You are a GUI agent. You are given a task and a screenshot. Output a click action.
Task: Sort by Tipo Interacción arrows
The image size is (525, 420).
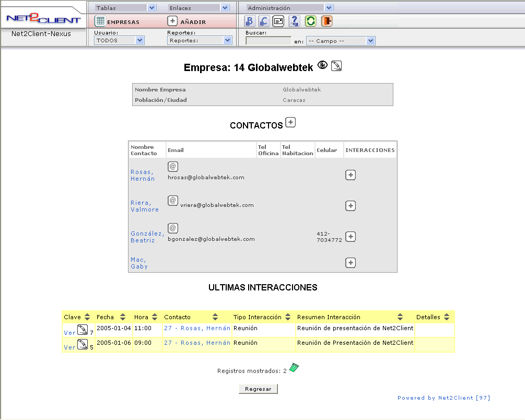coord(288,317)
